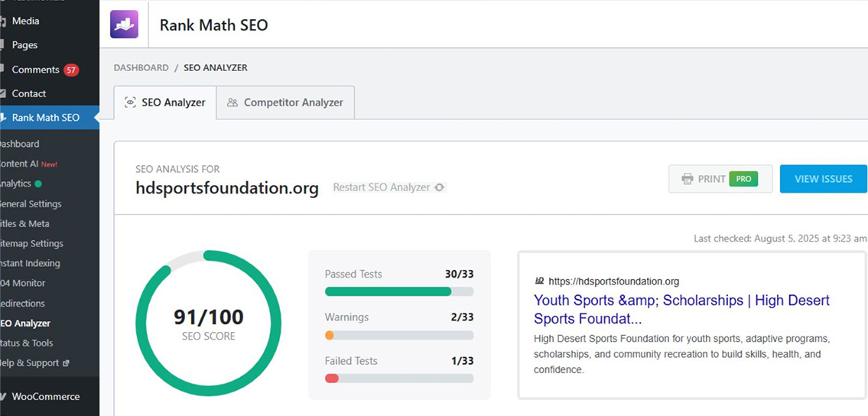Image resolution: width=868 pixels, height=416 pixels.
Task: Click the DASHBOARD breadcrumb link
Action: click(141, 67)
